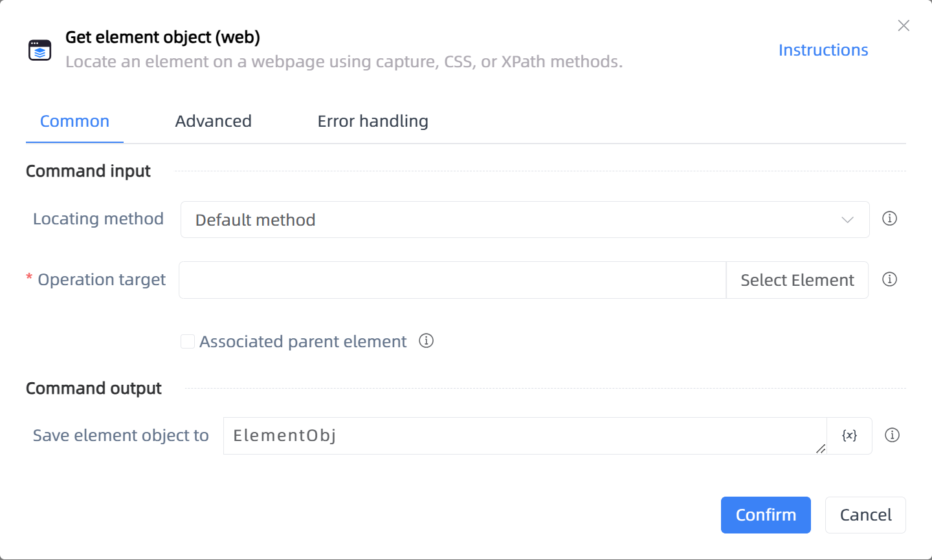
Task: Open the Instructions link
Action: pos(823,50)
